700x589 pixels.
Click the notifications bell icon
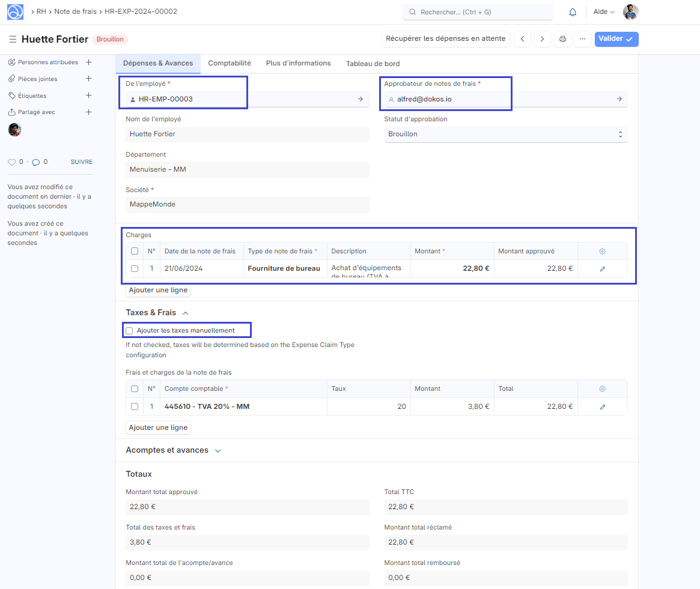tap(573, 12)
